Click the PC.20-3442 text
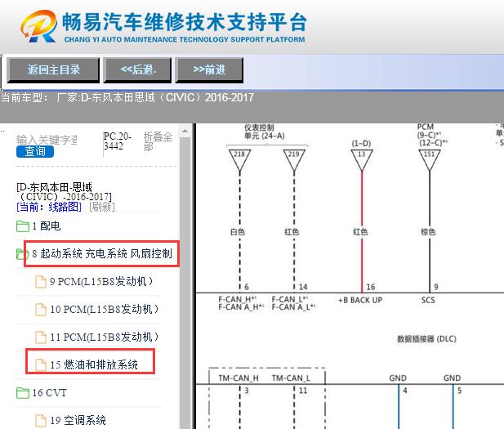The width and height of the screenshot is (504, 429). 117,141
